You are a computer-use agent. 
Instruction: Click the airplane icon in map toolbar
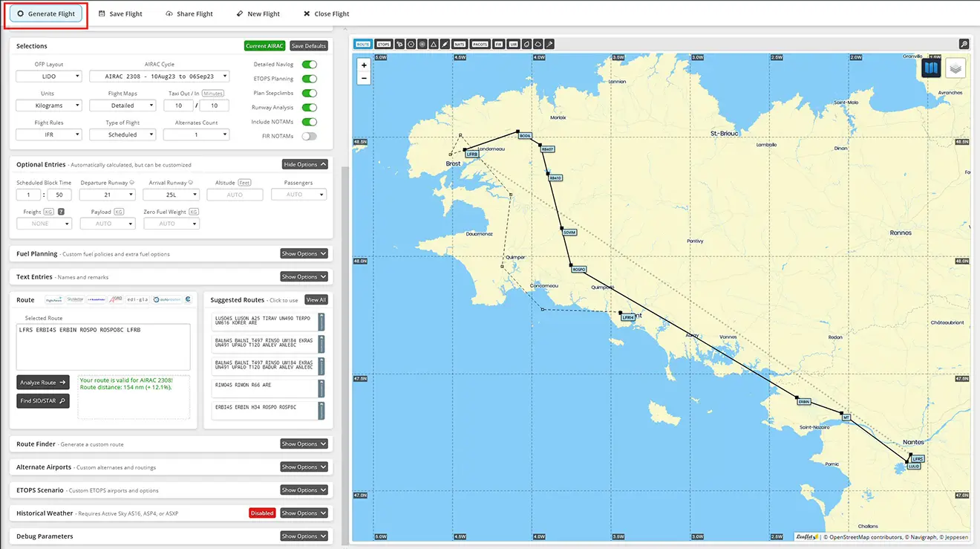click(445, 45)
